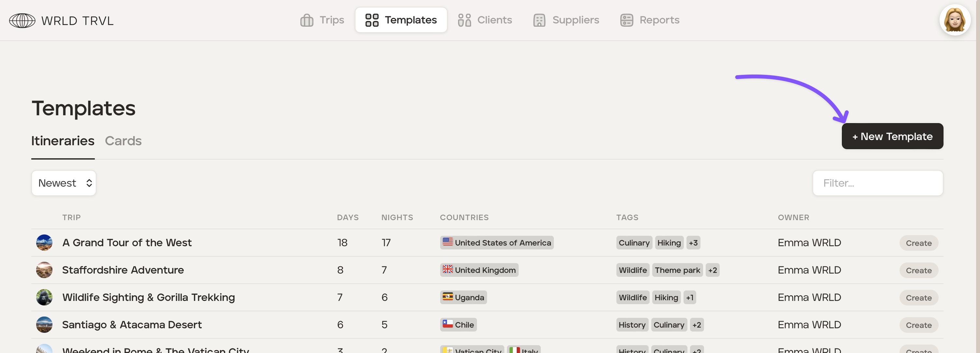This screenshot has height=353, width=980.
Task: Click the Suppliers building icon
Action: (x=539, y=20)
